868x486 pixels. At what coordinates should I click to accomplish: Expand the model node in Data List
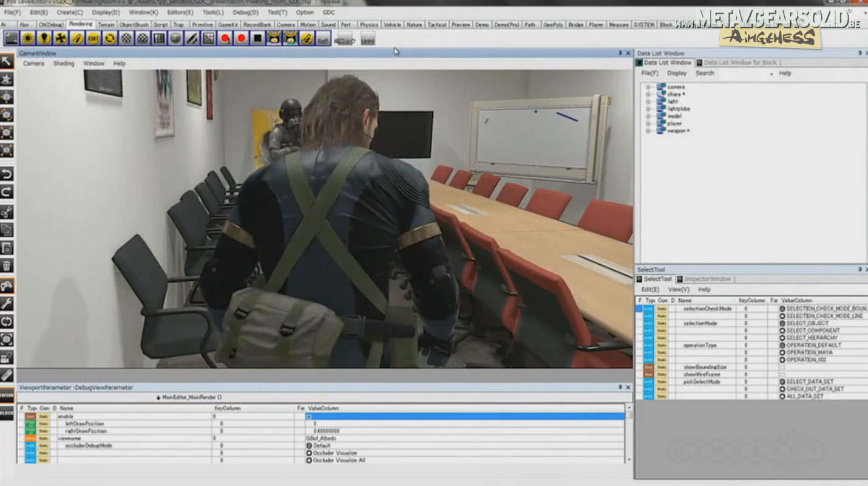(648, 116)
